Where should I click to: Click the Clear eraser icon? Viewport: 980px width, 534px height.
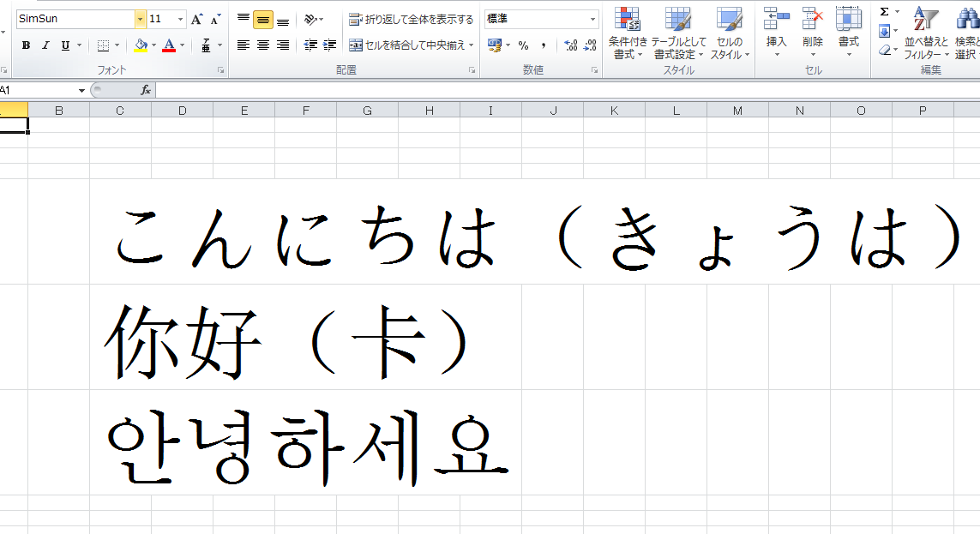pos(884,50)
